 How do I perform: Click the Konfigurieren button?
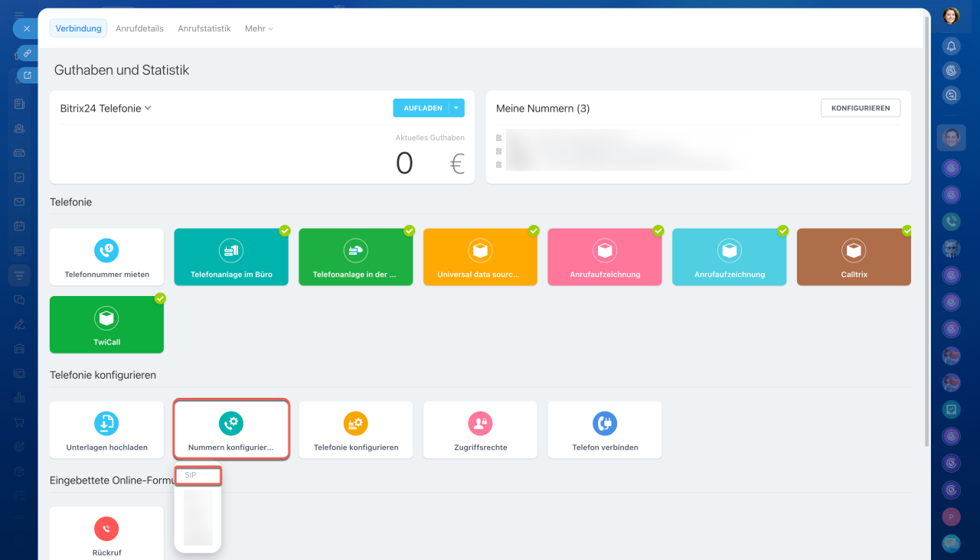860,108
